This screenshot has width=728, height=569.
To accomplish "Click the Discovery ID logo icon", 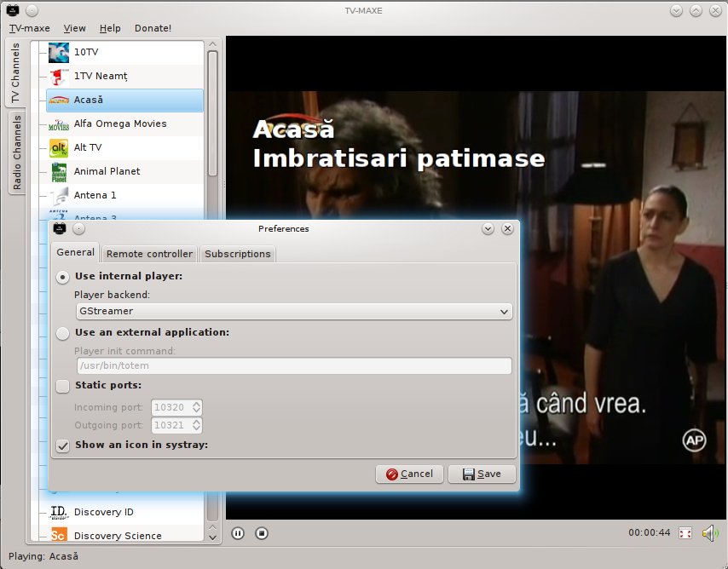I will pos(59,513).
